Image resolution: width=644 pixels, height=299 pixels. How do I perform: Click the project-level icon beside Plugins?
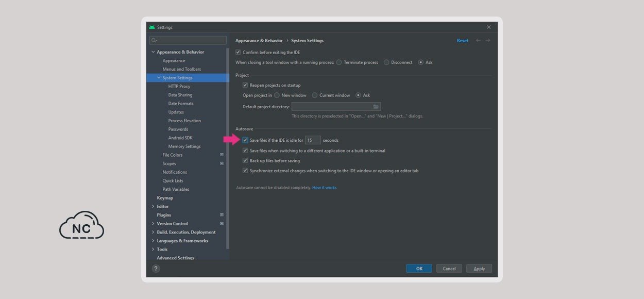pyautogui.click(x=222, y=215)
